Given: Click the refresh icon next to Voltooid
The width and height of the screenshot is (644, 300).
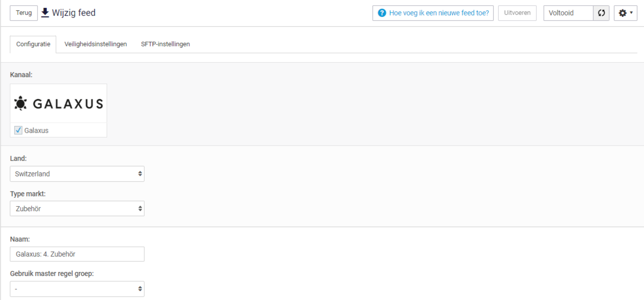Looking at the screenshot, I should (x=601, y=13).
